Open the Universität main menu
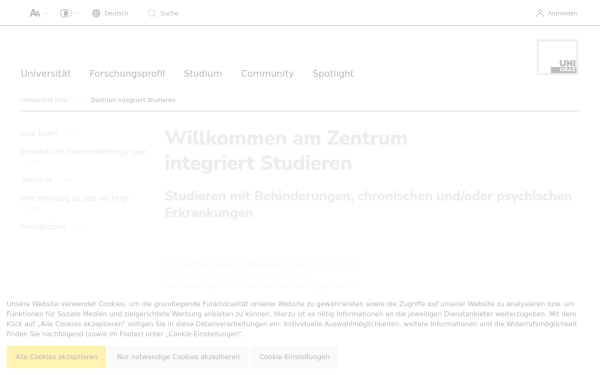600x375 pixels. pyautogui.click(x=46, y=73)
